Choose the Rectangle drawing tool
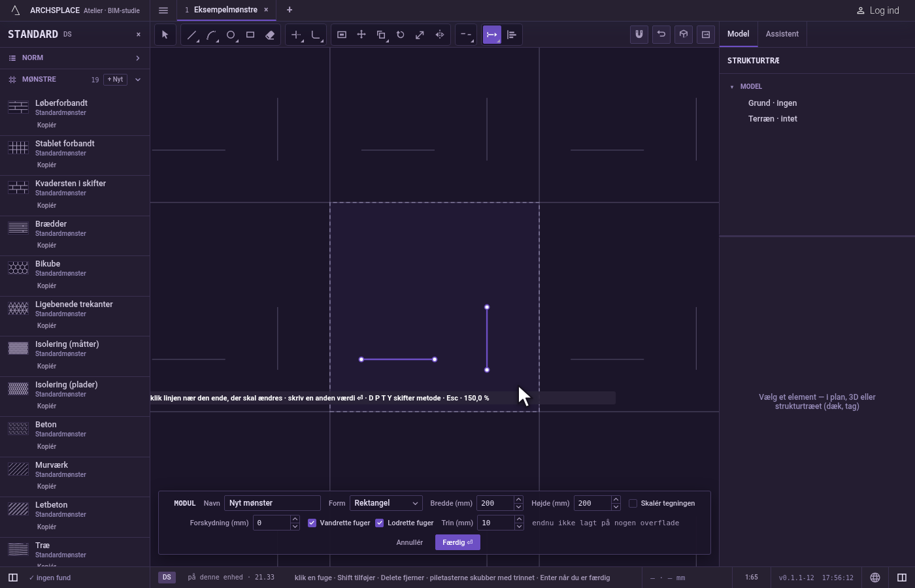The image size is (915, 588). (250, 35)
